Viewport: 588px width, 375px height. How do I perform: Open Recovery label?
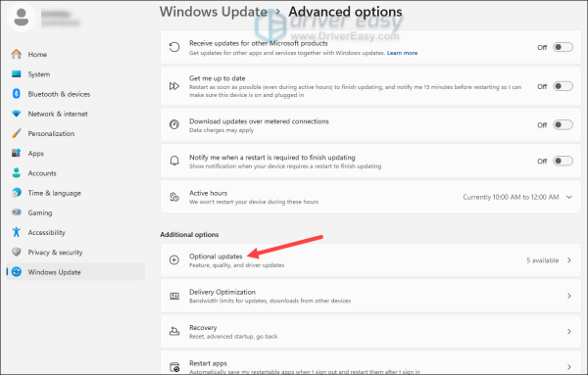click(203, 327)
